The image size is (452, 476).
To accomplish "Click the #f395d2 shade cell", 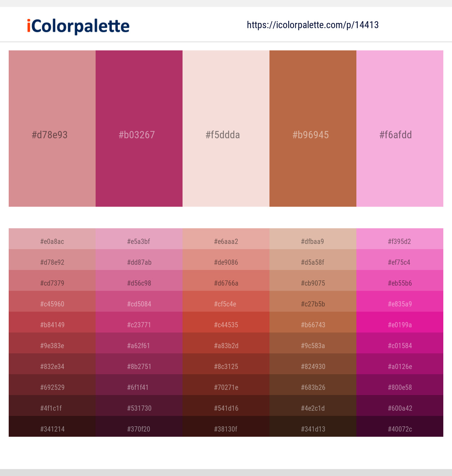I will pos(399,241).
